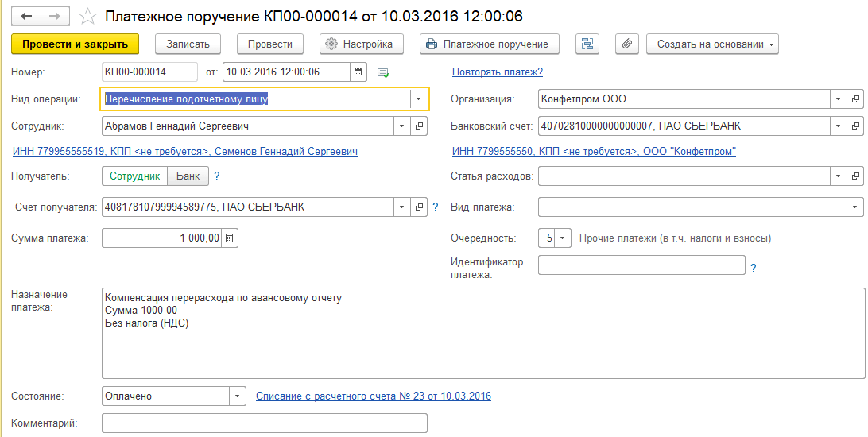This screenshot has height=437, width=868.
Task: Click the Записать button
Action: tap(188, 44)
